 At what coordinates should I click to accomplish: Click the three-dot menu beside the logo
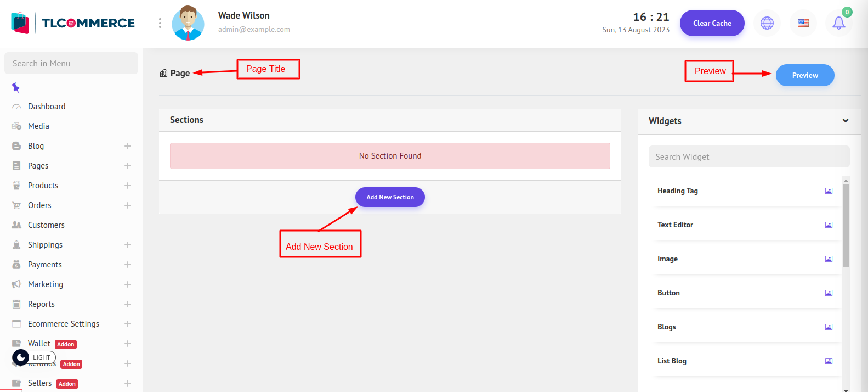point(160,23)
